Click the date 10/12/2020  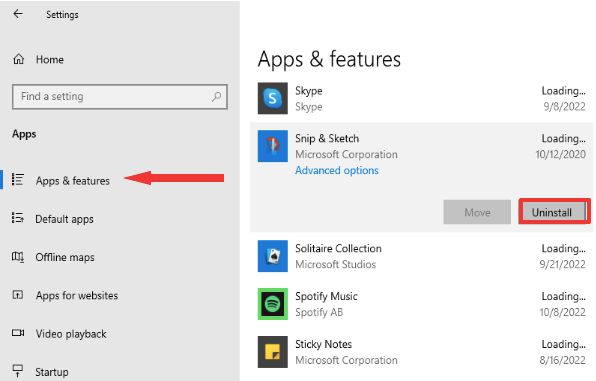point(561,154)
